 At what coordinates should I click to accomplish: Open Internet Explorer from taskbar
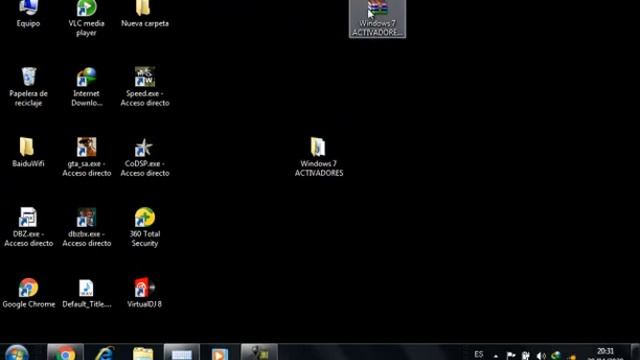pos(104,353)
